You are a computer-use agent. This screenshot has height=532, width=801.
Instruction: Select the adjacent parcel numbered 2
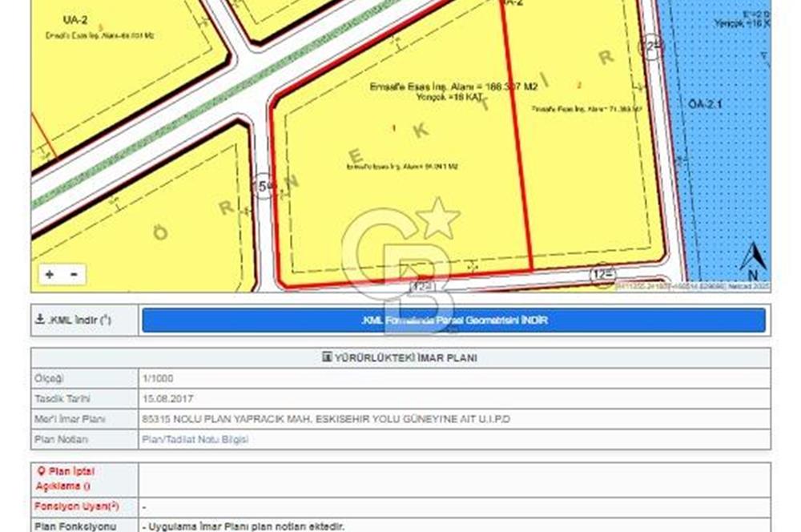[585, 160]
